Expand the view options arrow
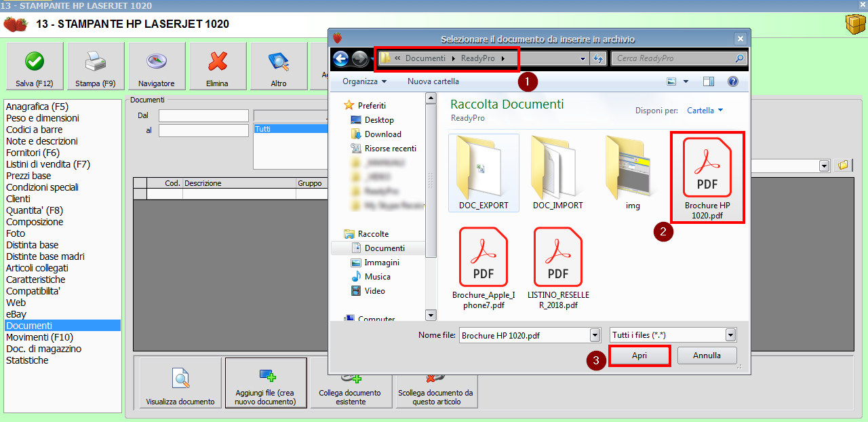This screenshot has height=422, width=868. click(x=686, y=81)
